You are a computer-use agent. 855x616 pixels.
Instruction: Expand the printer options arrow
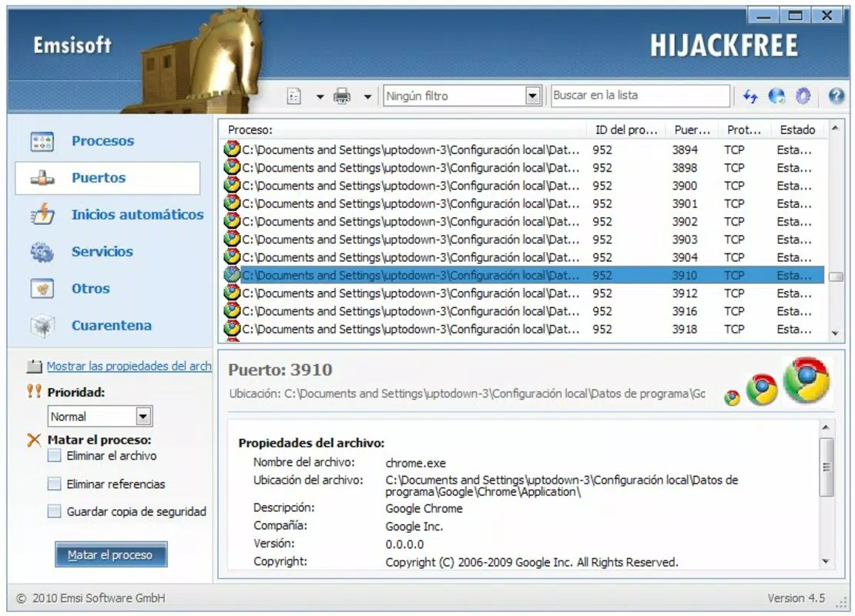click(367, 97)
